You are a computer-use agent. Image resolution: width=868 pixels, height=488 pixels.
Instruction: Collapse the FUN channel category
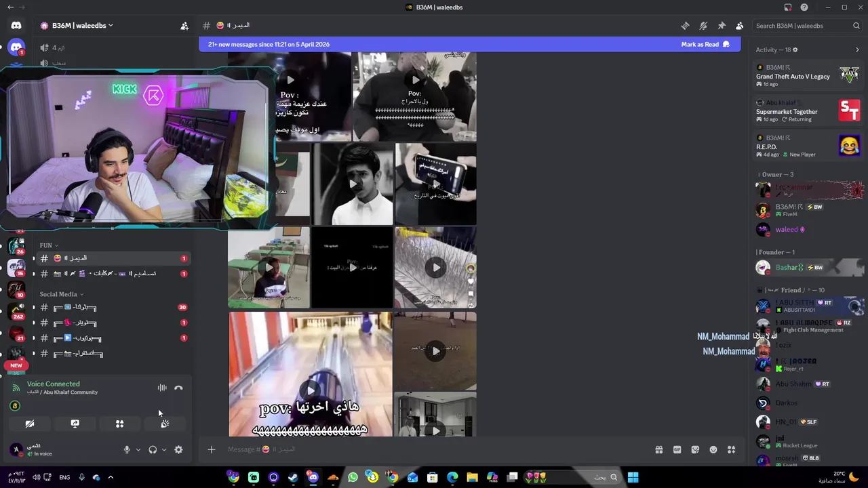click(48, 245)
